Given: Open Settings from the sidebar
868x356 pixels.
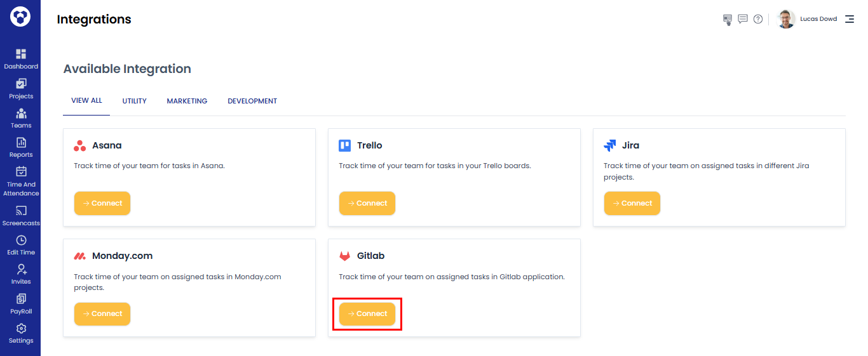Looking at the screenshot, I should tap(20, 333).
